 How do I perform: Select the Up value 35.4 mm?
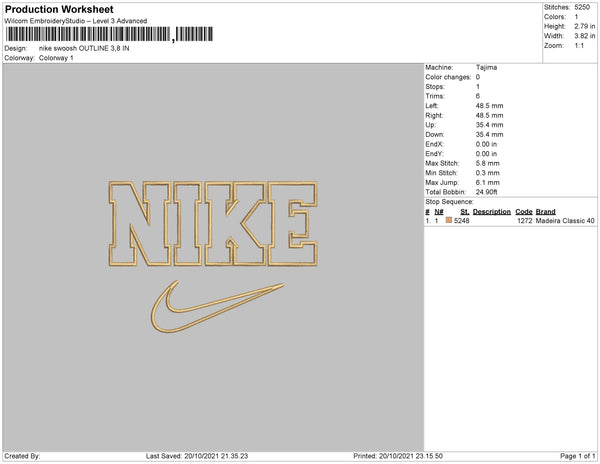pyautogui.click(x=489, y=125)
